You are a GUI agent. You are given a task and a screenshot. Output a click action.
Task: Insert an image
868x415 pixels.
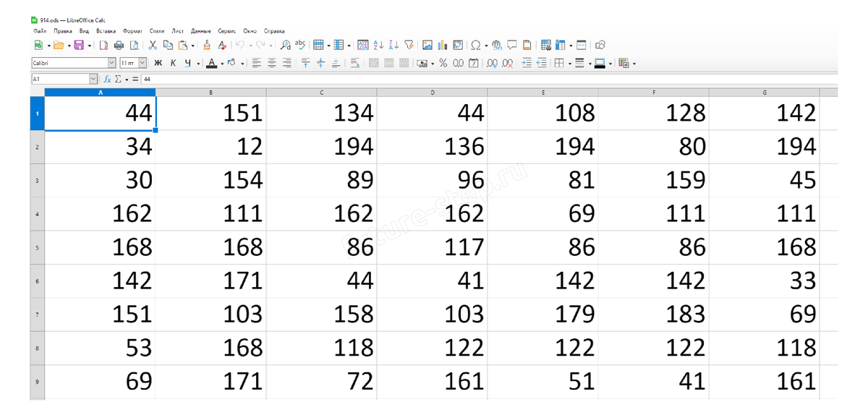(427, 45)
